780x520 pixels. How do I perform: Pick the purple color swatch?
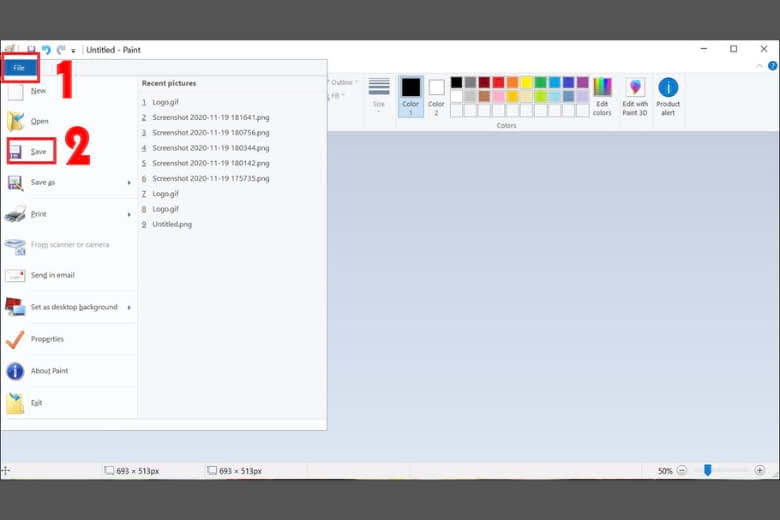[x=583, y=82]
